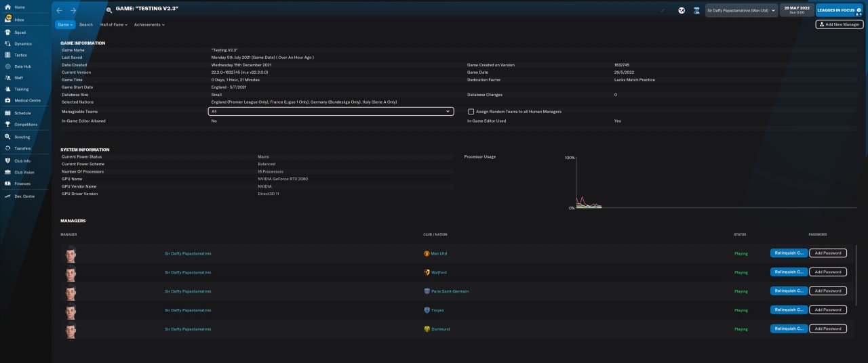Open the Tactics board icon in sidebar
Viewport: 868px width, 363px height.
[7, 55]
